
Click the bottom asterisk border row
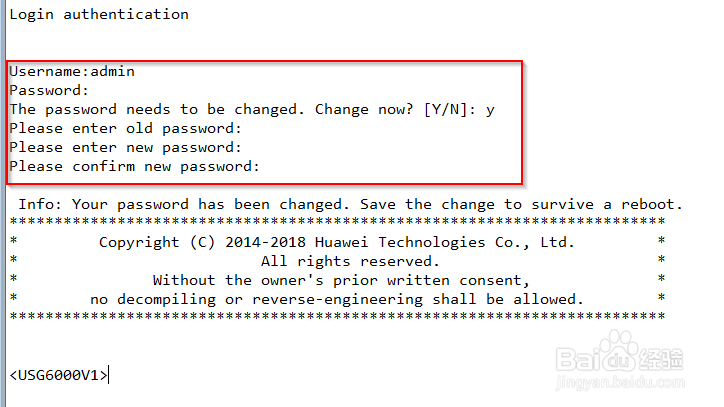pyautogui.click(x=337, y=316)
